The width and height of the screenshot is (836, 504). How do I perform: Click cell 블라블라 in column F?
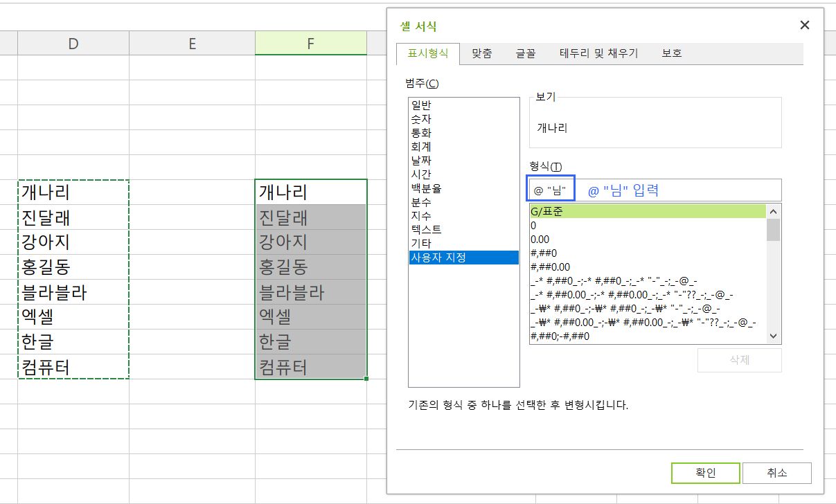click(311, 292)
